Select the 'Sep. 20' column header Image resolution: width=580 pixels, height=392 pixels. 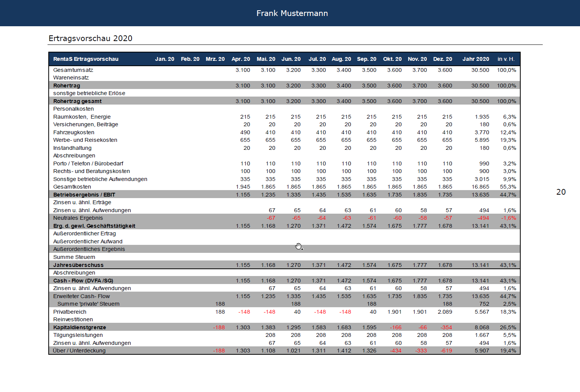(367, 59)
